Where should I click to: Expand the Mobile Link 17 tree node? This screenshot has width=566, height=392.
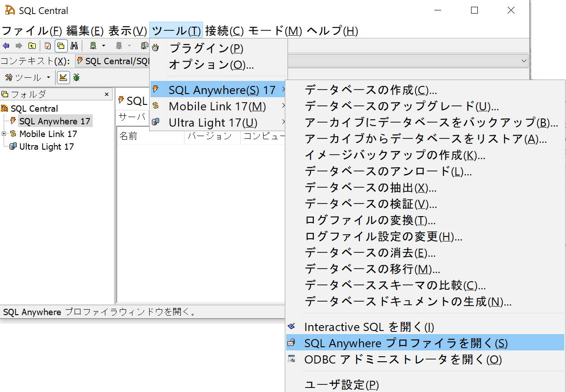(x=5, y=134)
